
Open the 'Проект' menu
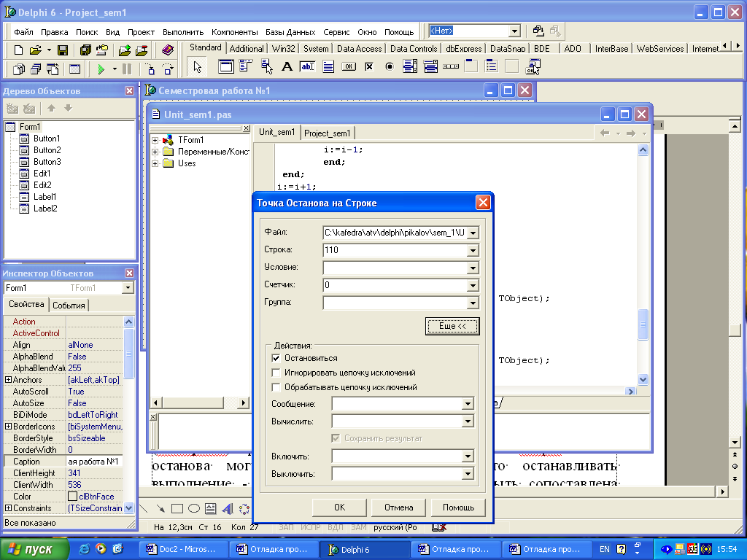point(141,32)
